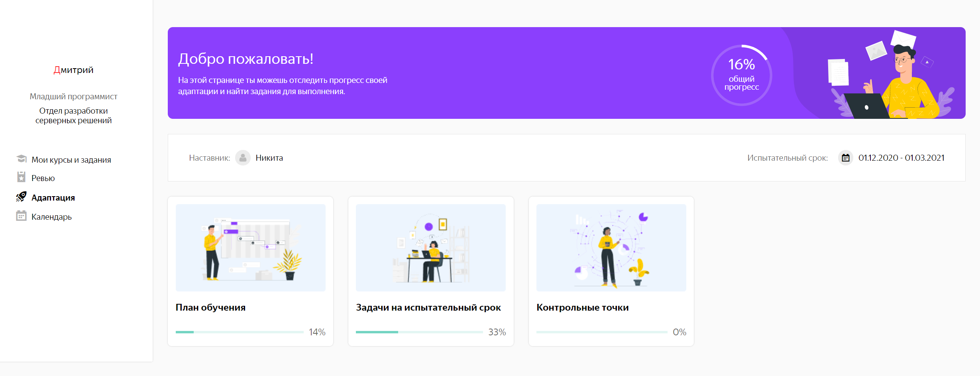Screen dimensions: 980x376
Task: Click the graduation cap icon for courses
Action: coord(22,159)
